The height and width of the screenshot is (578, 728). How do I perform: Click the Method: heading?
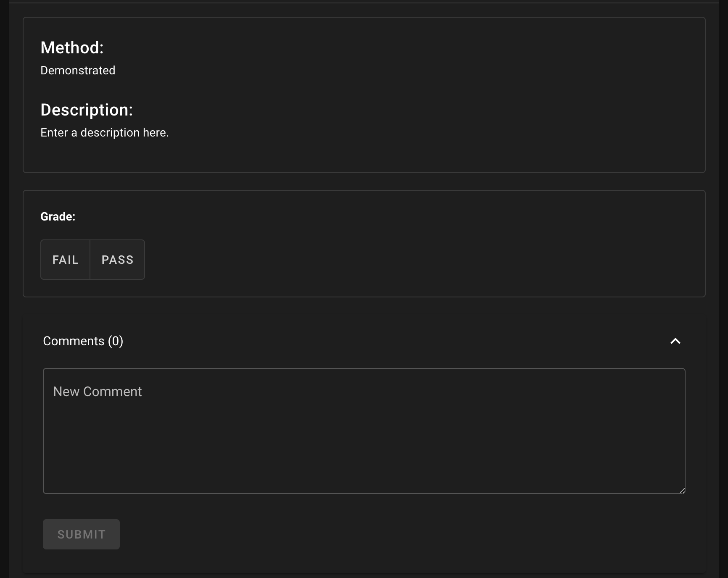tap(72, 48)
